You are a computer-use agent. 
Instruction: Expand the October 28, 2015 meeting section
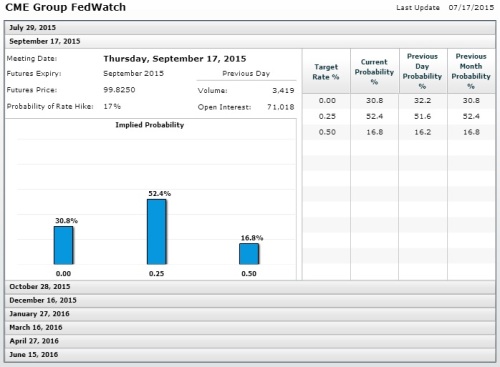[x=250, y=287]
